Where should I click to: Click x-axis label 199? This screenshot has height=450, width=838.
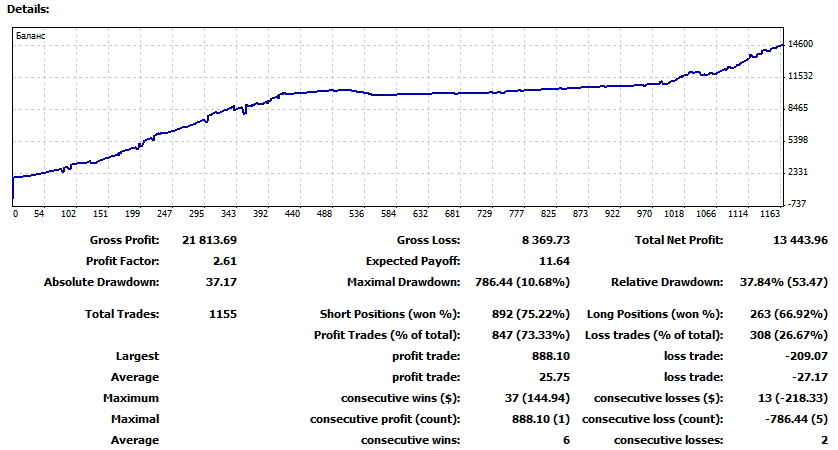[x=133, y=214]
